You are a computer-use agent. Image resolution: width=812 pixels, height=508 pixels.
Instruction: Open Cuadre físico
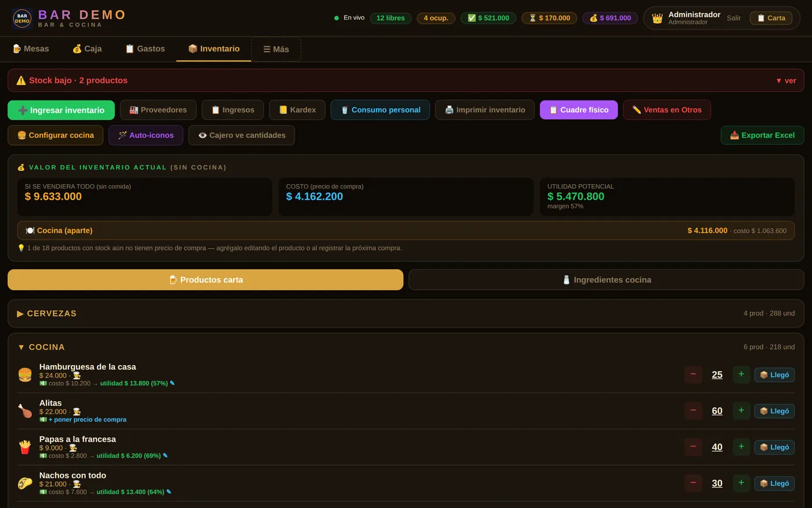click(578, 110)
